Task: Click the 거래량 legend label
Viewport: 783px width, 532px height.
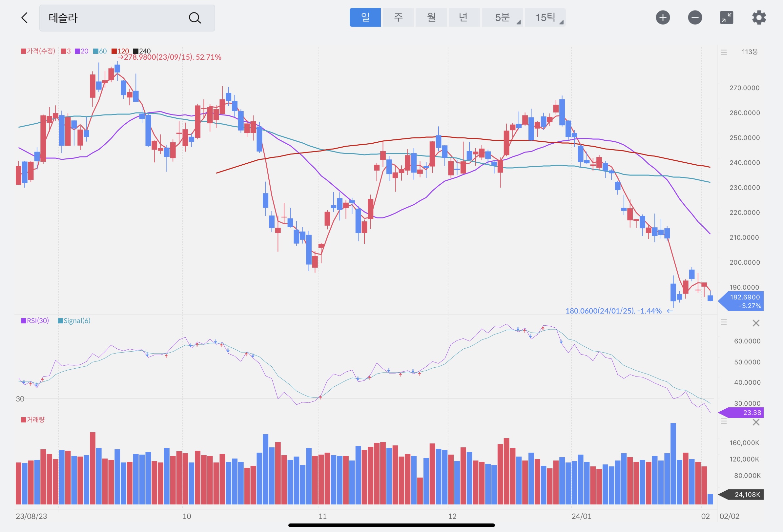Action: point(33,419)
